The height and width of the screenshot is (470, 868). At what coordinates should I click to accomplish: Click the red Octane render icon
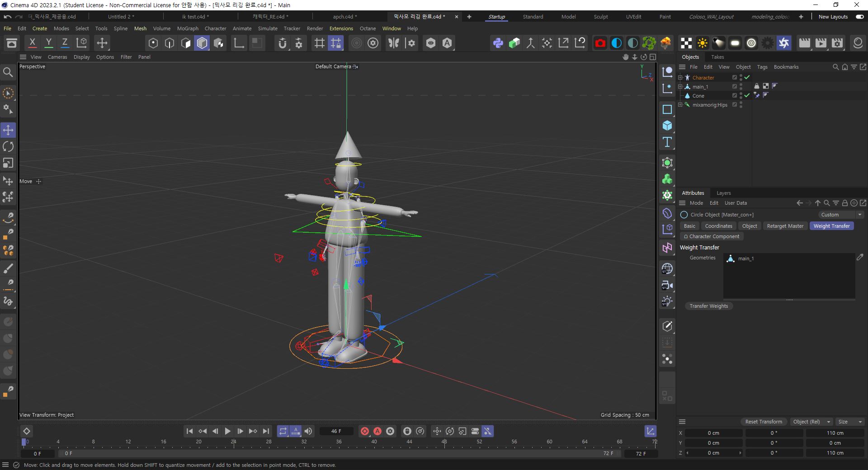[x=600, y=43]
